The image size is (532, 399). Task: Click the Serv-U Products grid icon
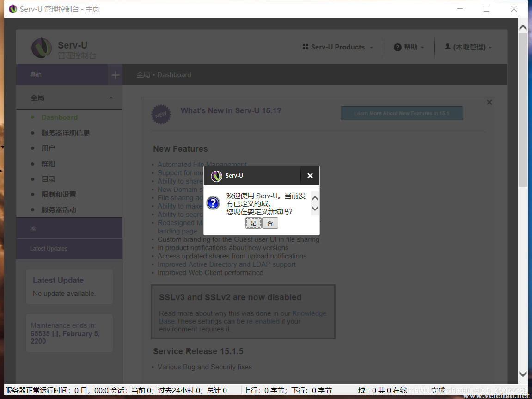[x=306, y=47]
